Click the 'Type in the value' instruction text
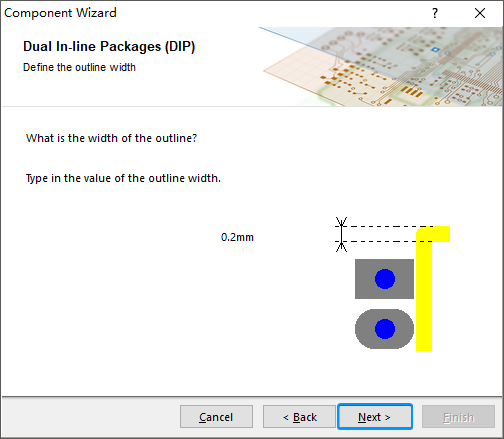Image resolution: width=504 pixels, height=439 pixels. [123, 178]
